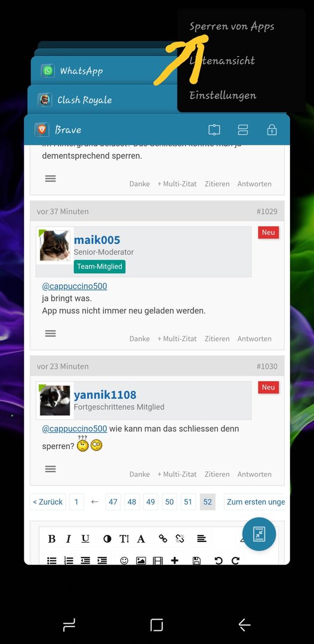Open Brave in split-screen view

243,130
